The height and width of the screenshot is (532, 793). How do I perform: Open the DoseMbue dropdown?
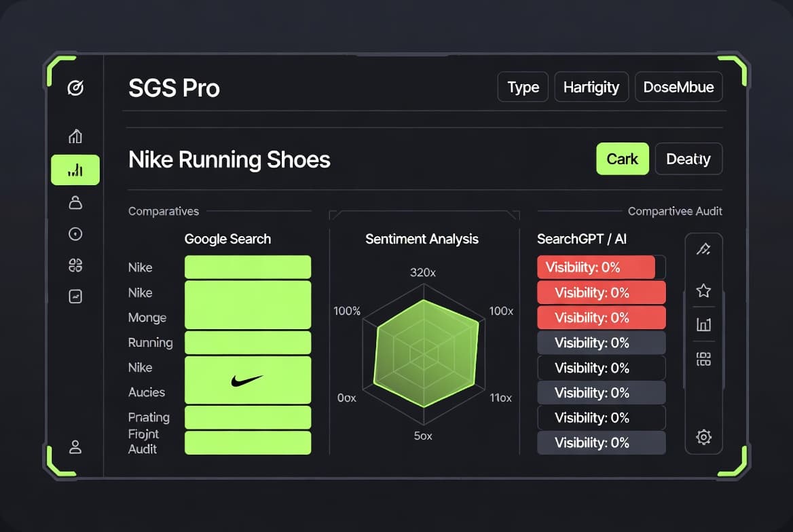pos(678,87)
